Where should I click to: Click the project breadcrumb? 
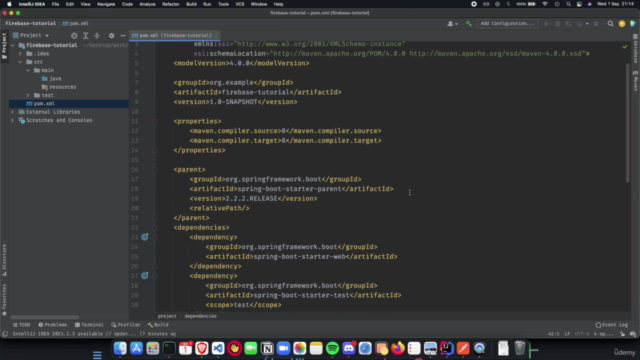(167, 316)
